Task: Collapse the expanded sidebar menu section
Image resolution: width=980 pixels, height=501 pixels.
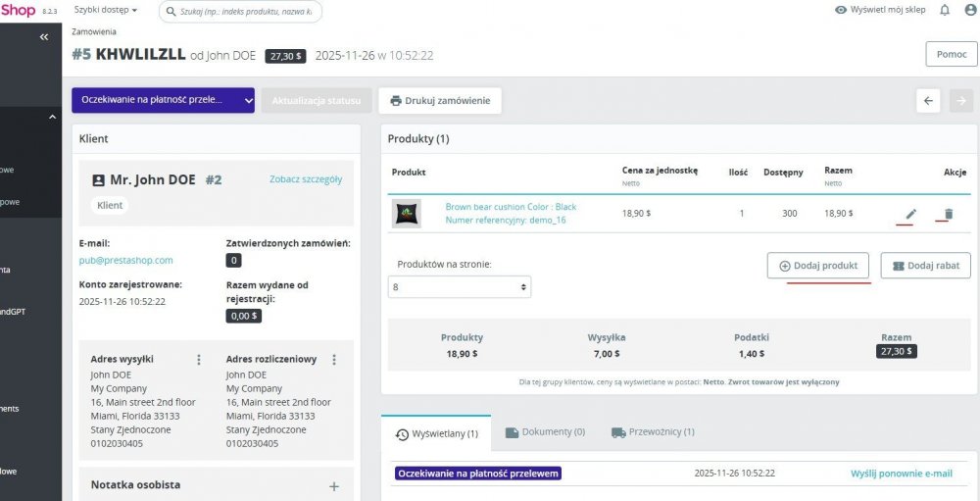Action: (52, 117)
